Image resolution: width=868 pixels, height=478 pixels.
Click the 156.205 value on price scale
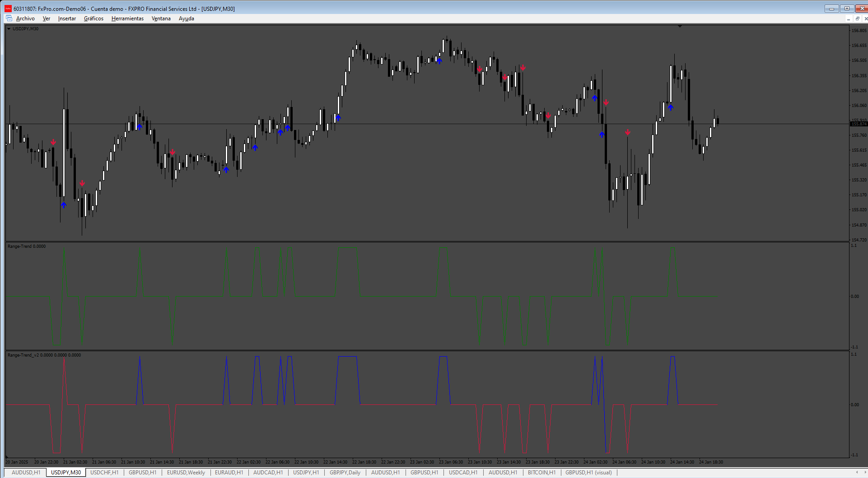point(859,91)
